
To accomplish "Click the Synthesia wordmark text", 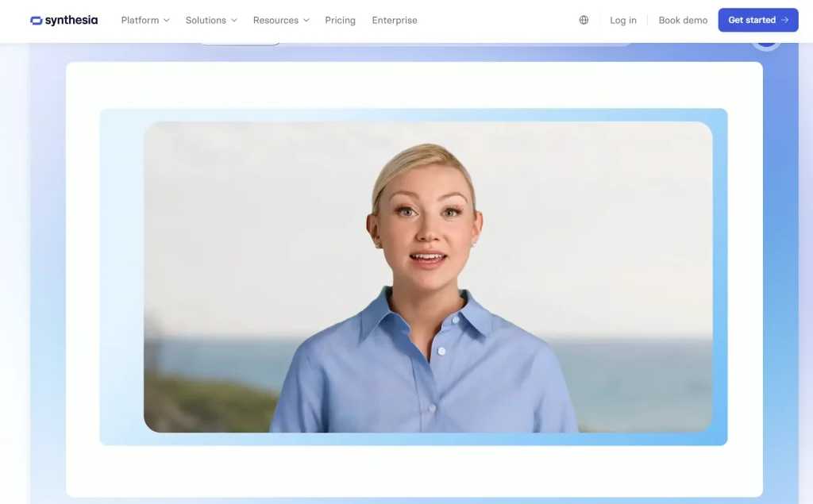I will (x=71, y=21).
